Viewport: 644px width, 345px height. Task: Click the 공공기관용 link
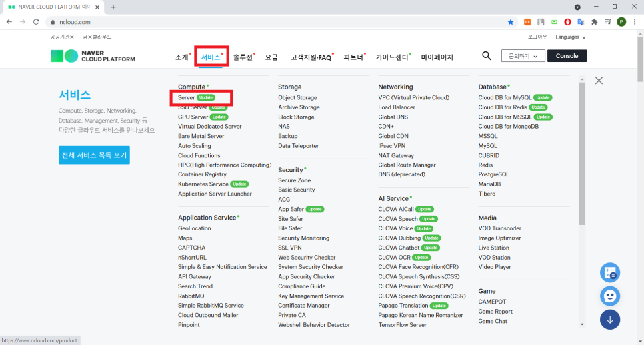[62, 37]
